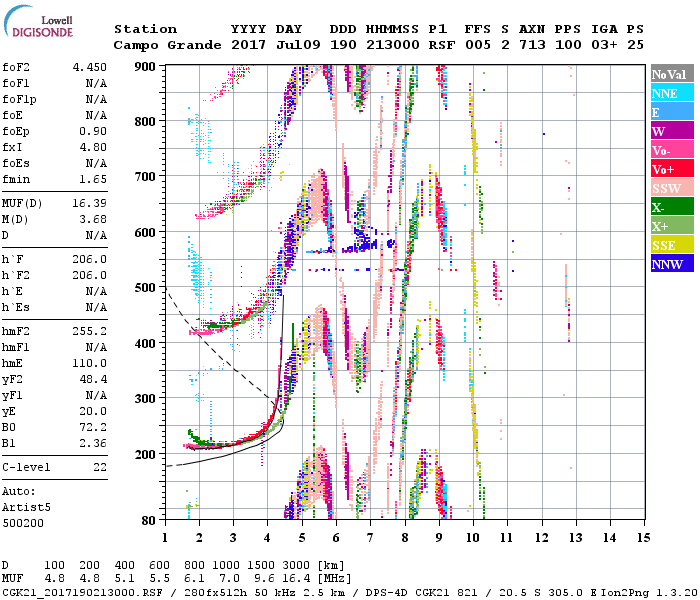Select the W direction legend swatch

click(x=669, y=131)
